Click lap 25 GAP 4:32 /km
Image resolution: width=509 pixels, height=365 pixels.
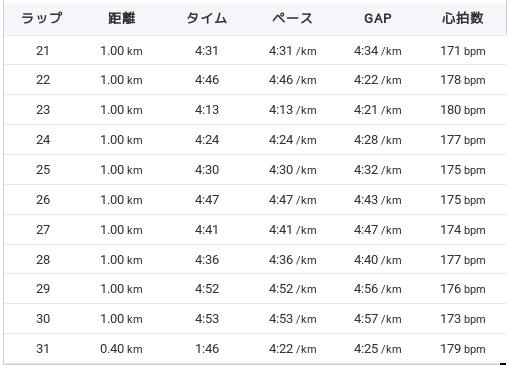coord(378,170)
